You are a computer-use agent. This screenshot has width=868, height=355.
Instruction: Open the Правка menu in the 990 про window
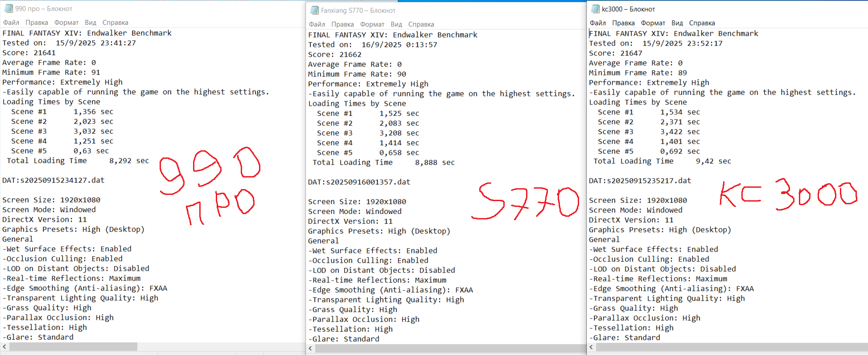coord(37,23)
